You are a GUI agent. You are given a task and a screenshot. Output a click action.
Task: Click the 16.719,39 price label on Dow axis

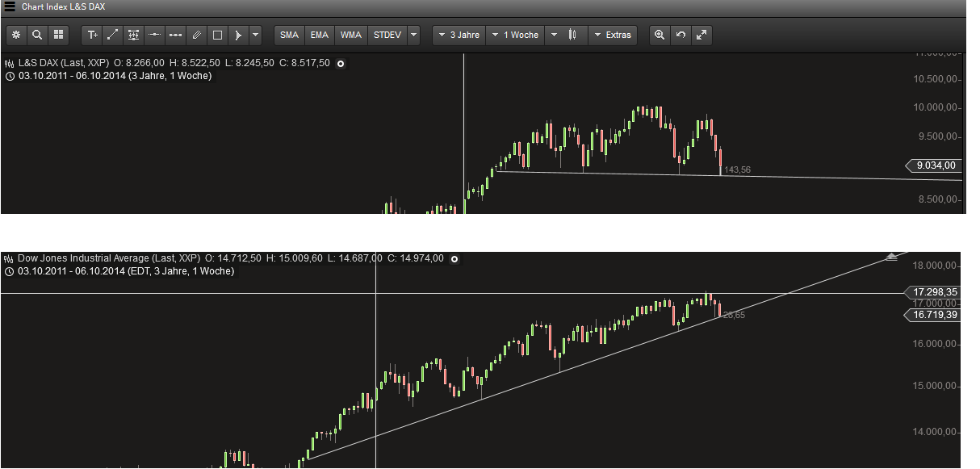[932, 314]
